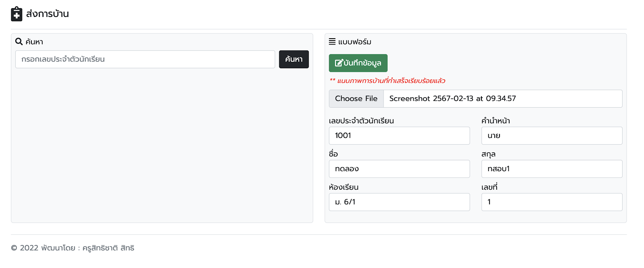Click the แบบฟอร์ม panel title
This screenshot has height=268, width=644.
(x=355, y=42)
